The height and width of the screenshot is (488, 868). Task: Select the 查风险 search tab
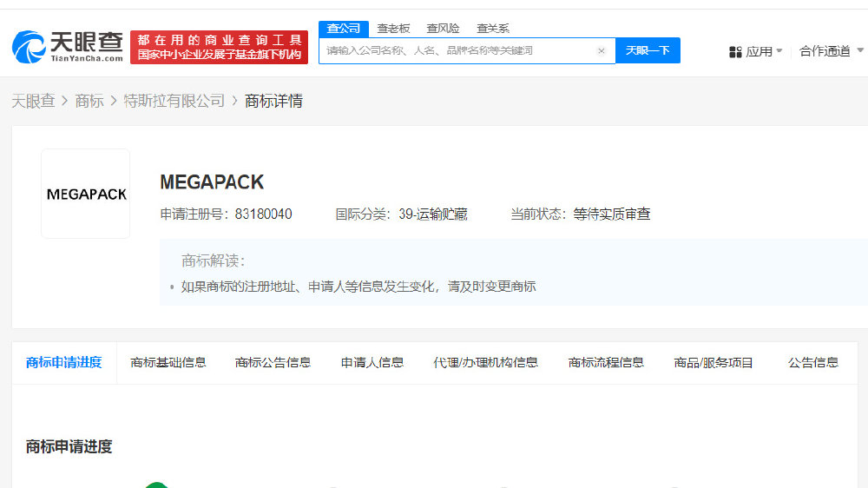443,29
